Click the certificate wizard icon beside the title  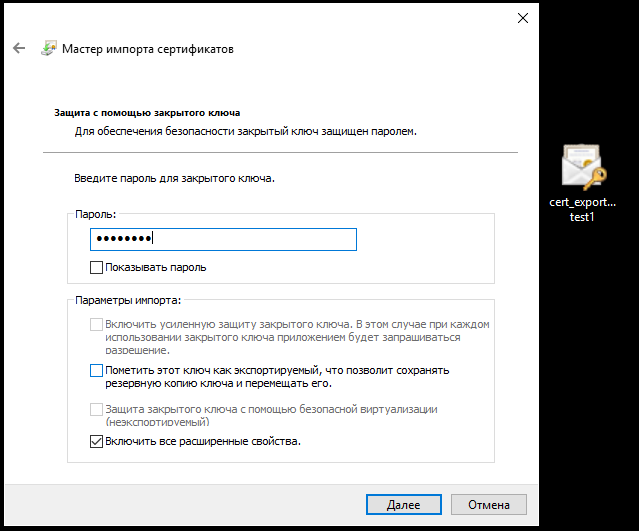[x=49, y=48]
